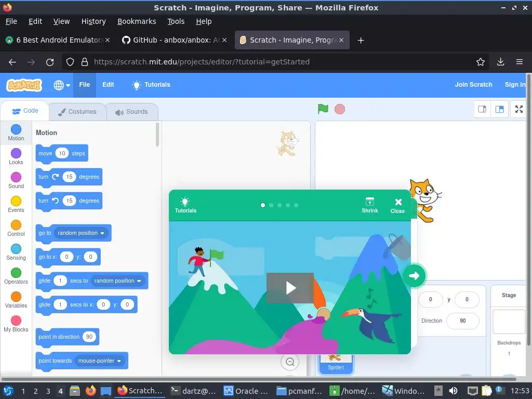Click Join Scratch
532x399 pixels.
(473, 85)
